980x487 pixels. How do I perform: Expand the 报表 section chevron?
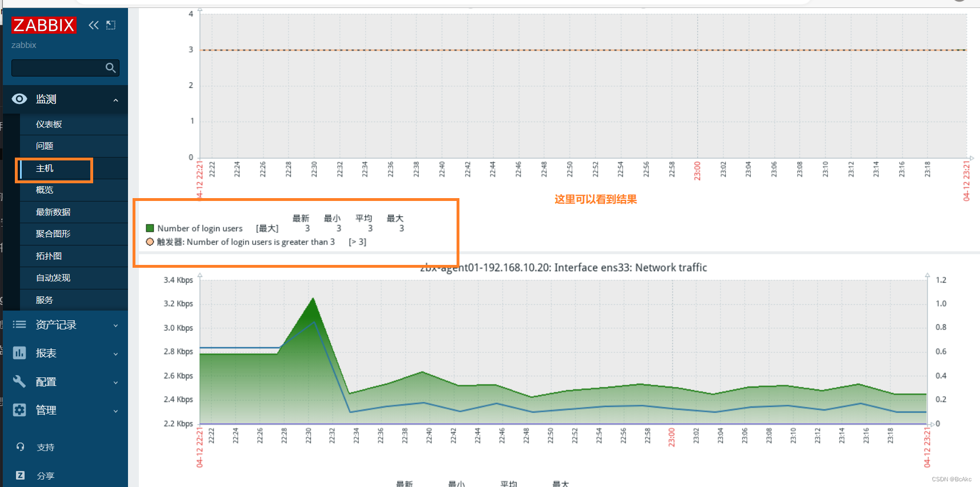click(x=116, y=354)
